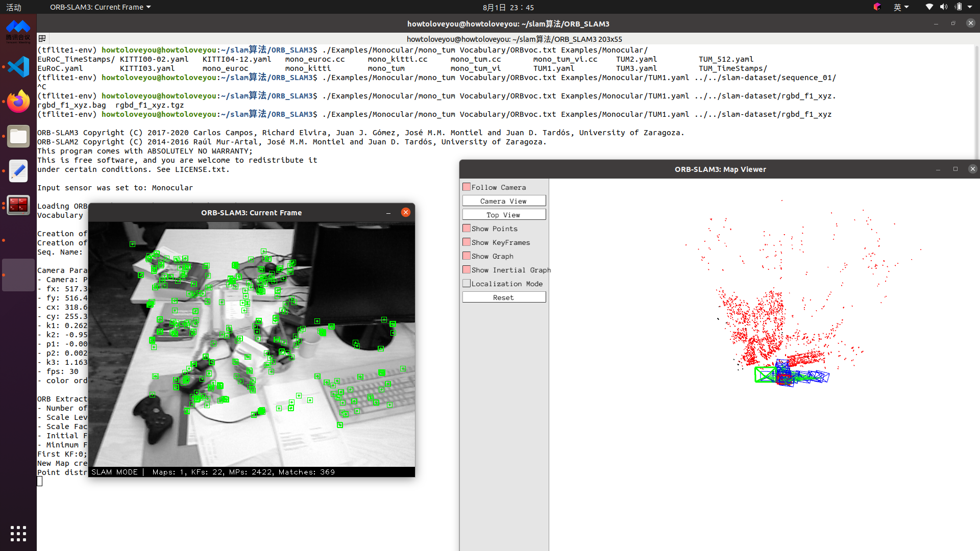Click the 'KFs: 22' status text
980x551 pixels.
tap(207, 472)
